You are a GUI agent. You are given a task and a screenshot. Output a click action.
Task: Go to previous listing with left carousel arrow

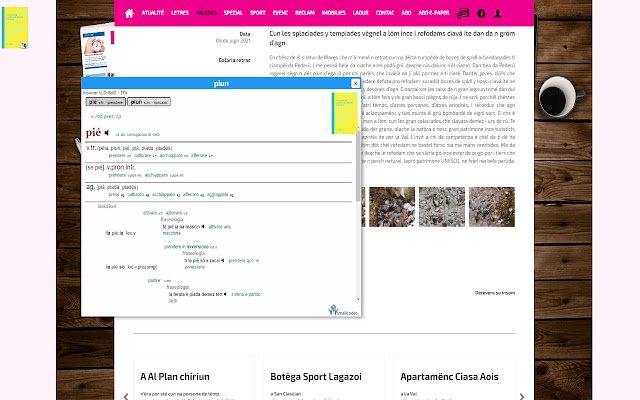tap(126, 396)
